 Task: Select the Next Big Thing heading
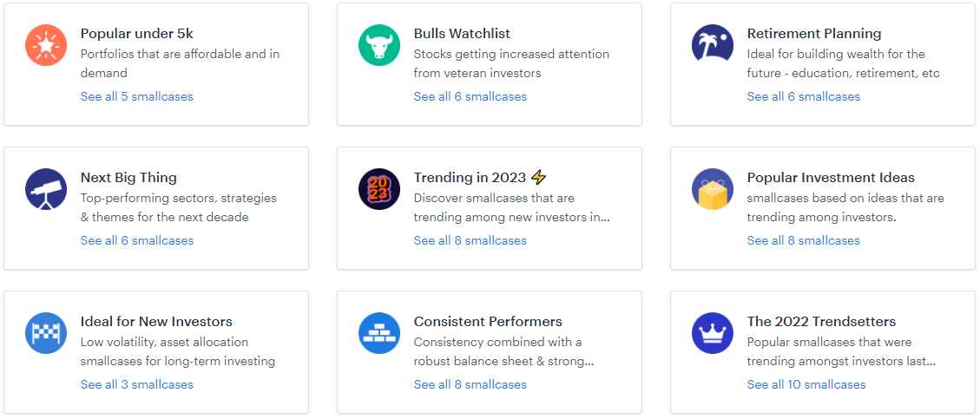(x=128, y=178)
